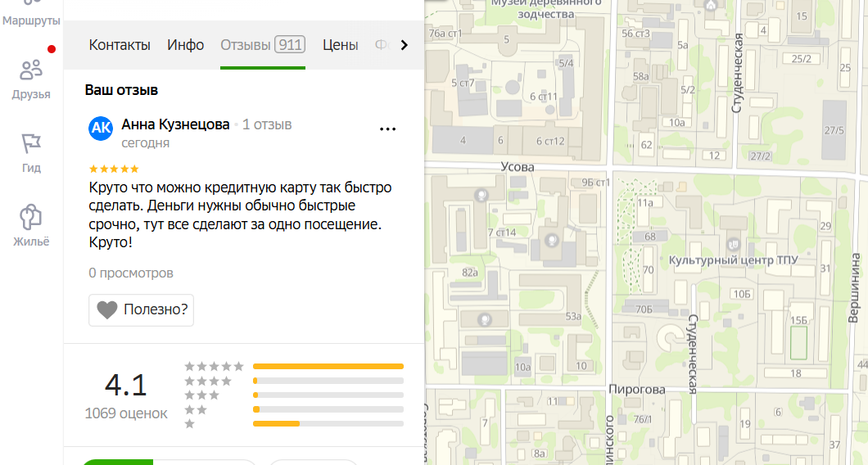Open the Друзья sidebar icon
This screenshot has width=868, height=465.
[31, 79]
